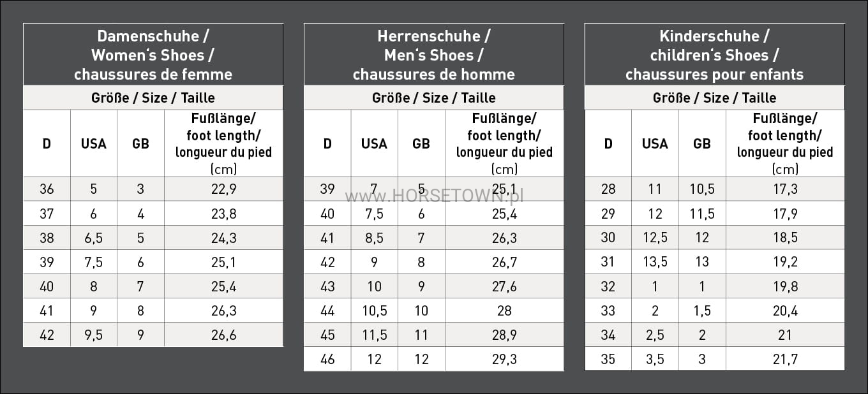Click the 27,6 foot length in men's table
The image size is (868, 394).
click(504, 286)
